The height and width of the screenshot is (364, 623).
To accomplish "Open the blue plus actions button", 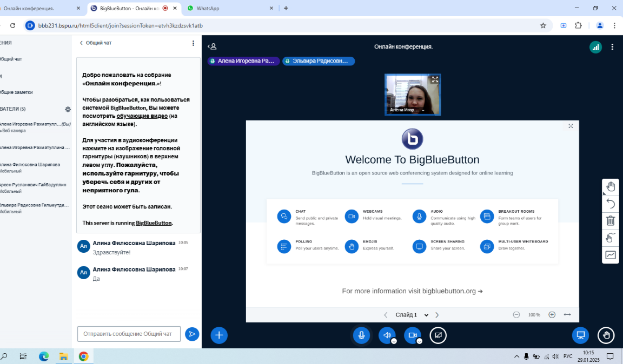I will pos(219,335).
